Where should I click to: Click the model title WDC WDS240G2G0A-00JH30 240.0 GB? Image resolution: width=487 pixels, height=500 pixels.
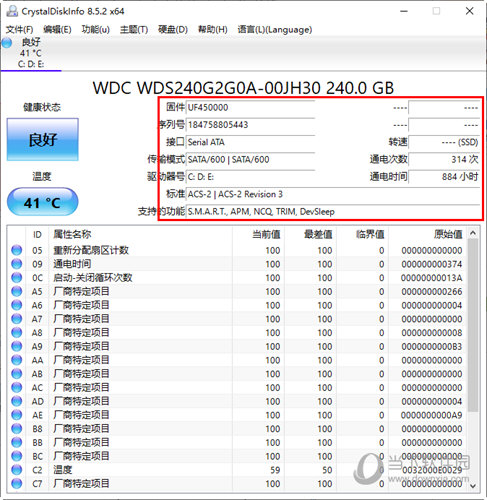(x=243, y=88)
